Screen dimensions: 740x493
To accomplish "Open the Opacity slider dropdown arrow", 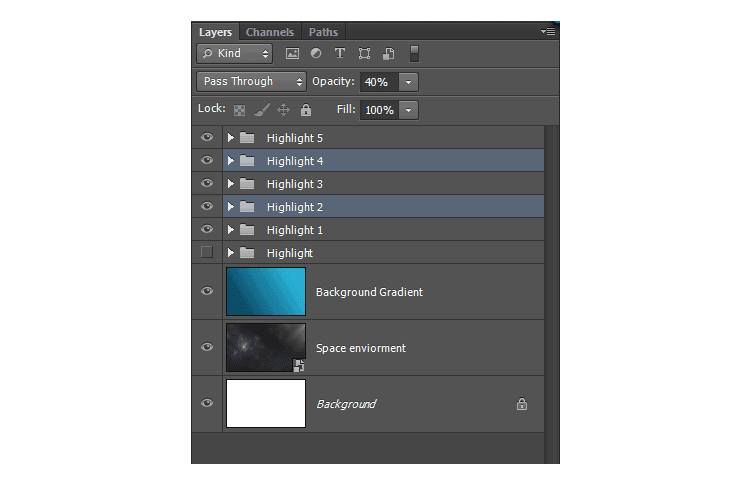I will (408, 82).
